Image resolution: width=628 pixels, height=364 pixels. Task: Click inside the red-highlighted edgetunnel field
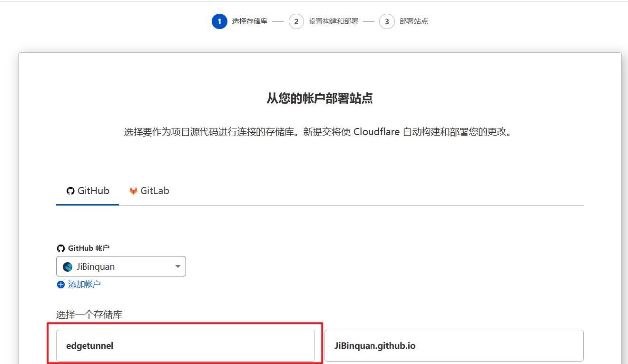coord(185,345)
